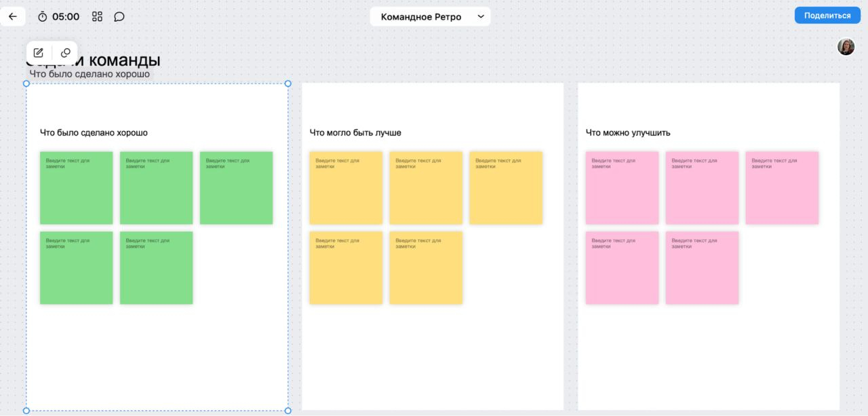Open the comments speech bubble icon
Screen dimensions: 868x416
point(119,16)
